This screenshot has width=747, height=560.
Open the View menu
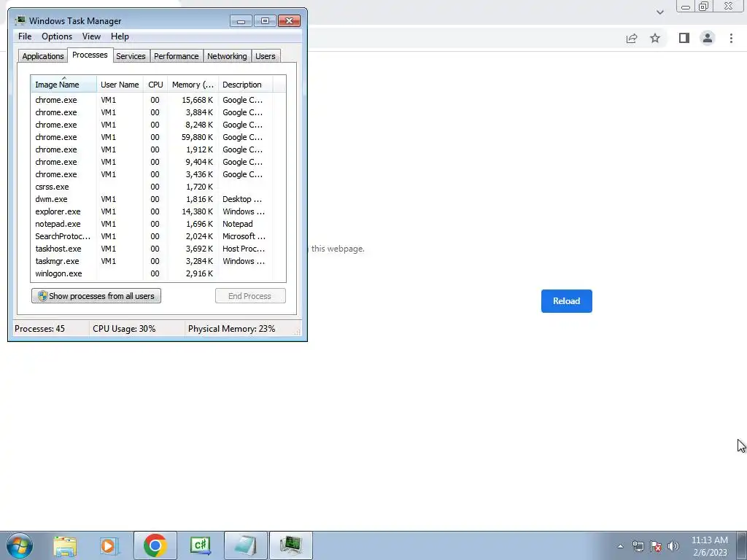coord(91,36)
